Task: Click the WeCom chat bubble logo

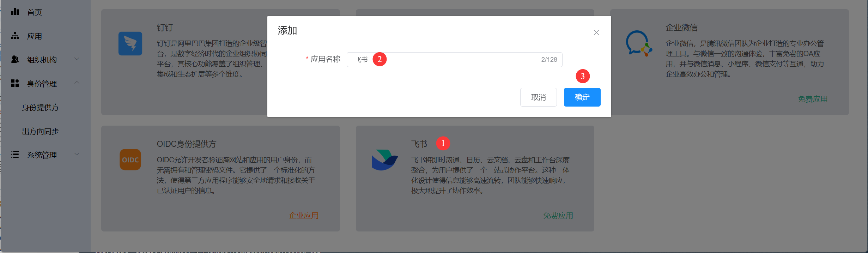Action: click(638, 44)
